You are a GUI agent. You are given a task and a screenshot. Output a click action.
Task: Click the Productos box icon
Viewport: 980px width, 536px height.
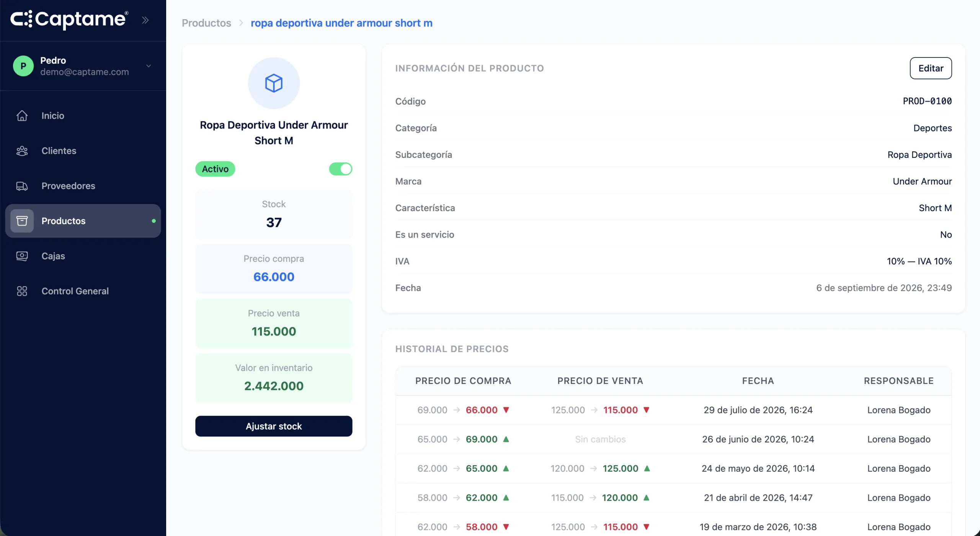pos(22,221)
